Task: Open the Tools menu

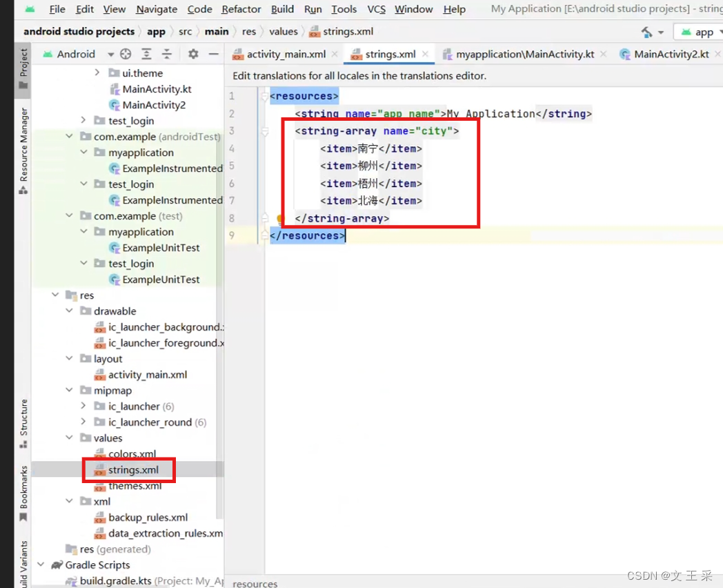Action: (344, 9)
